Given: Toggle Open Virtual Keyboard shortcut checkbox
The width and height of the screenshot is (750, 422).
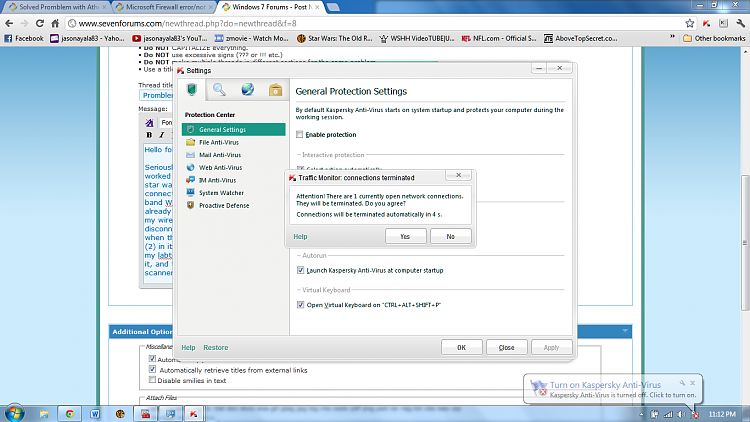Looking at the screenshot, I should pyautogui.click(x=300, y=305).
